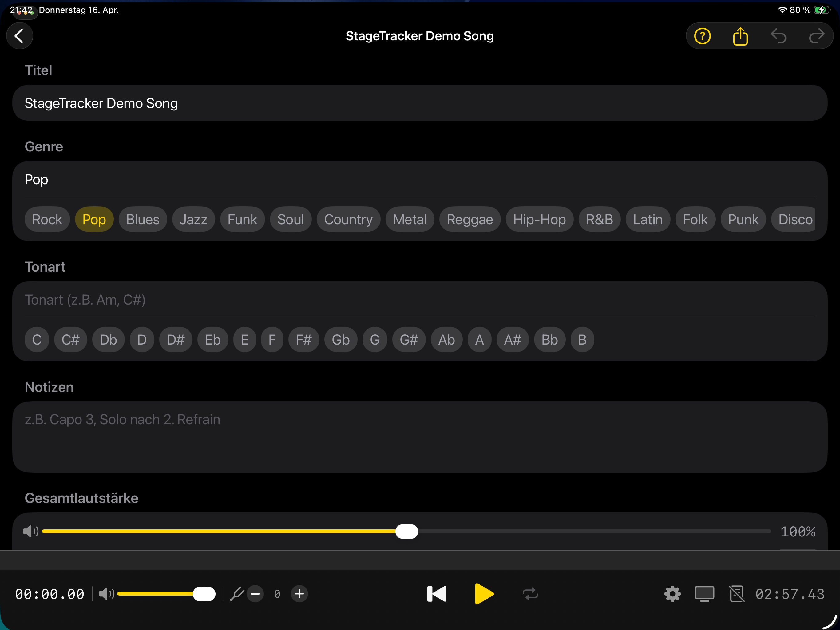840x630 pixels.
Task: Select the Funk genre chip
Action: click(242, 219)
